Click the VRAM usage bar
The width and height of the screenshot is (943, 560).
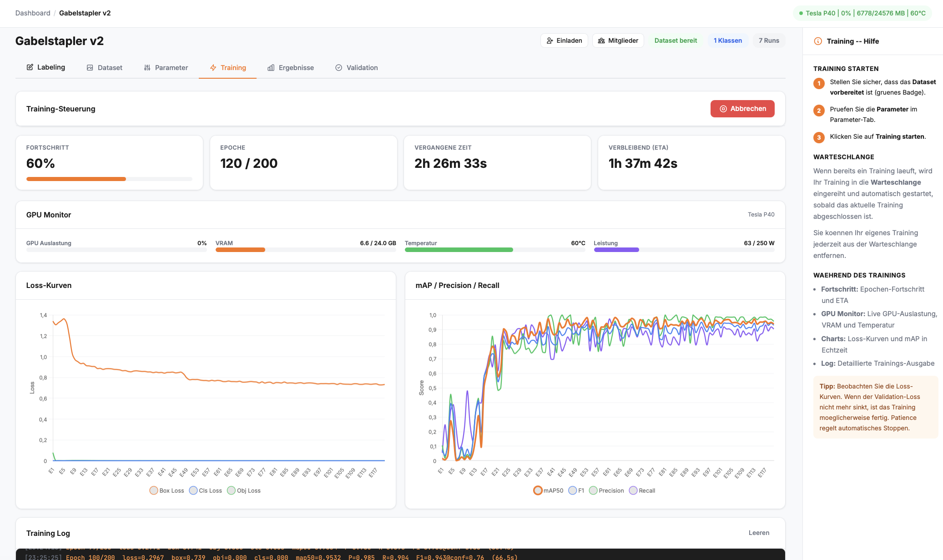coord(306,250)
